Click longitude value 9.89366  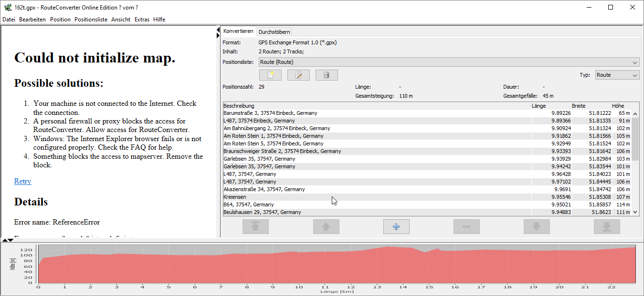coord(561,121)
